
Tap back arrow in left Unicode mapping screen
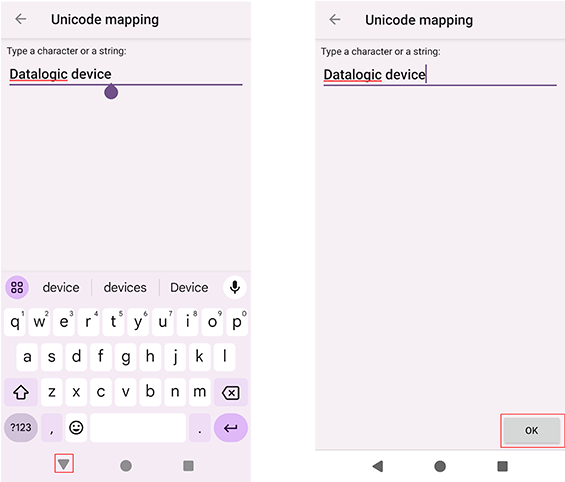(21, 19)
